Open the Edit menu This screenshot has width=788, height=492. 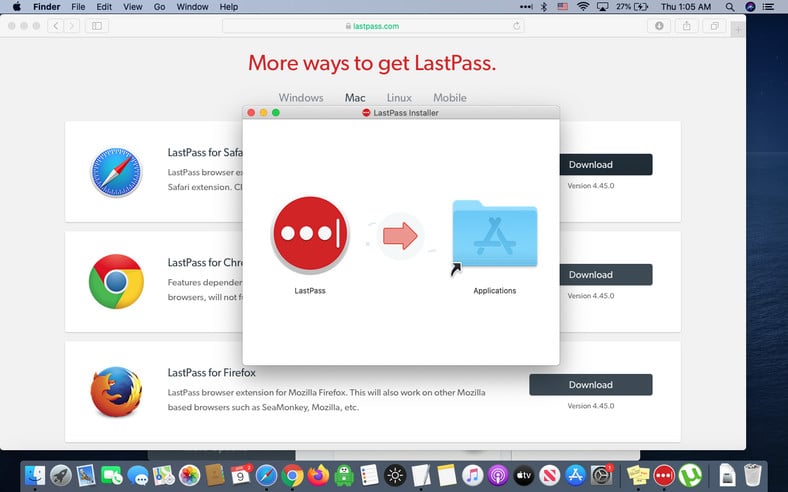(x=104, y=7)
